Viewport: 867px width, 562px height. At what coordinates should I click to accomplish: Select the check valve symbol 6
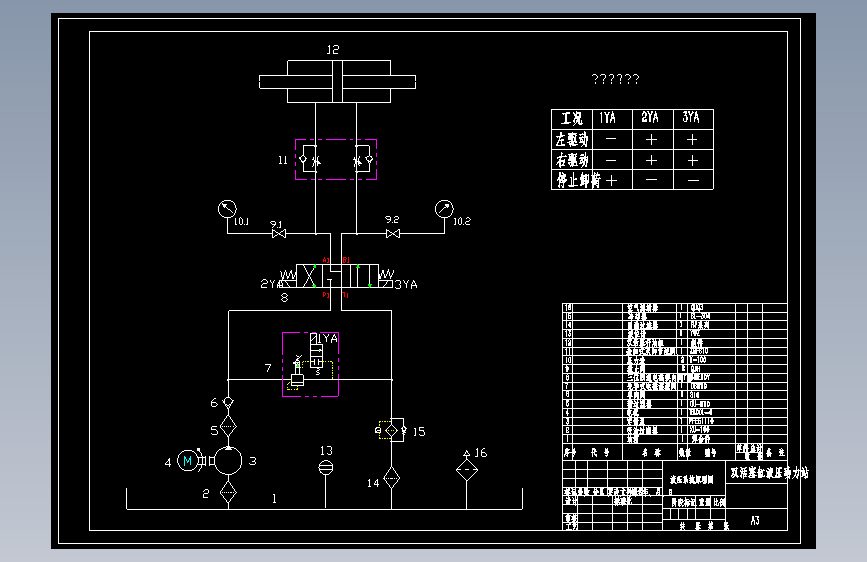(x=228, y=402)
